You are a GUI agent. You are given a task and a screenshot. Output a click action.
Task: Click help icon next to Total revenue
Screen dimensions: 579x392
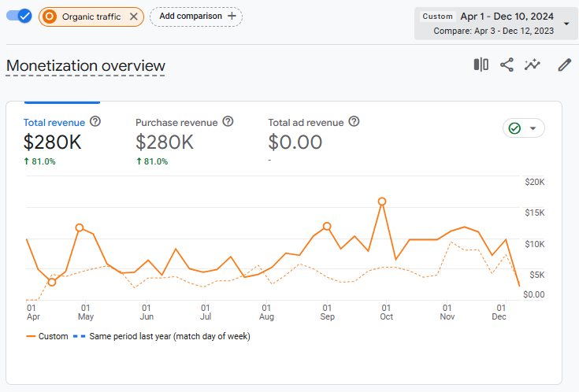coord(95,122)
